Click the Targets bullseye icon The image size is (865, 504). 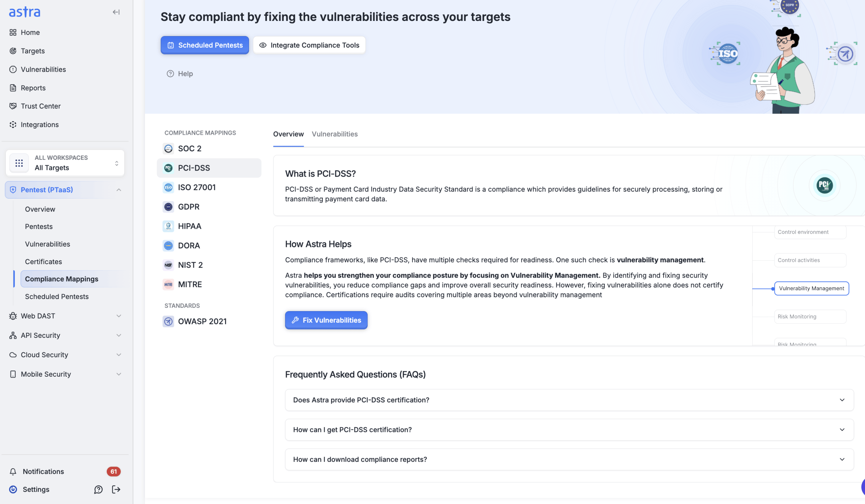13,51
